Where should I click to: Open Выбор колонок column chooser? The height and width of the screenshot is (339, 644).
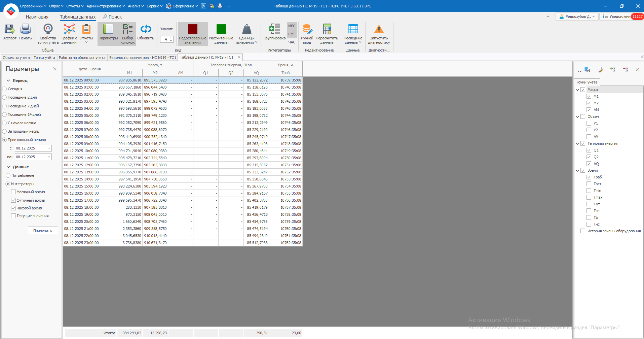[x=127, y=30]
